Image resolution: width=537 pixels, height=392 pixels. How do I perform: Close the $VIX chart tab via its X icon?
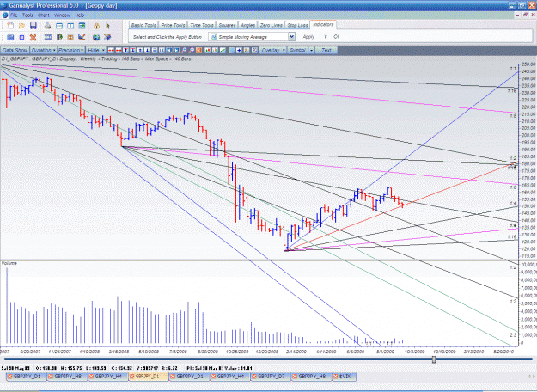(x=335, y=377)
